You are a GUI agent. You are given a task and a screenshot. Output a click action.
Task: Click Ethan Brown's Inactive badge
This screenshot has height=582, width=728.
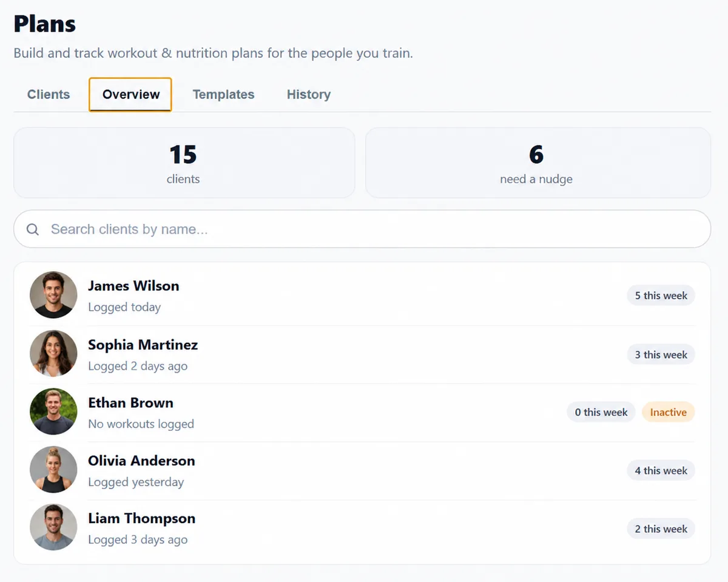tap(668, 412)
